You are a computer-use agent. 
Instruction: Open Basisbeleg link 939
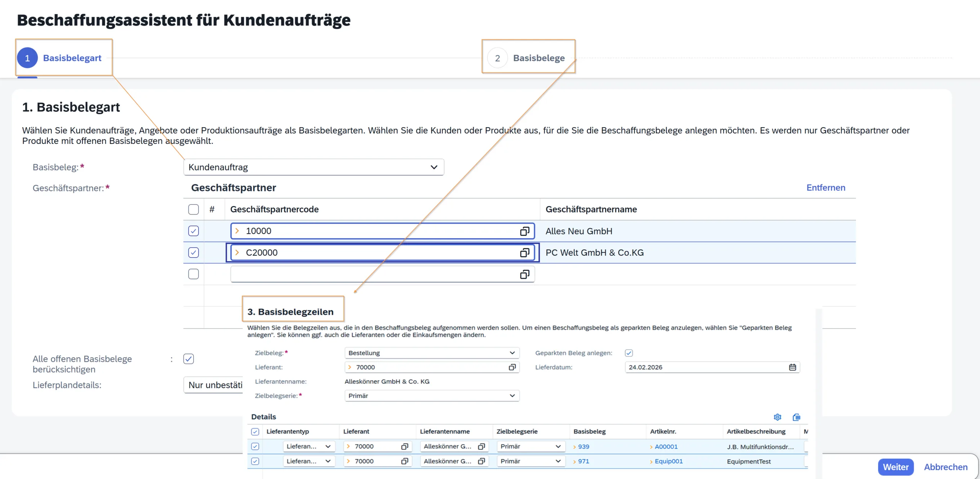coord(583,447)
